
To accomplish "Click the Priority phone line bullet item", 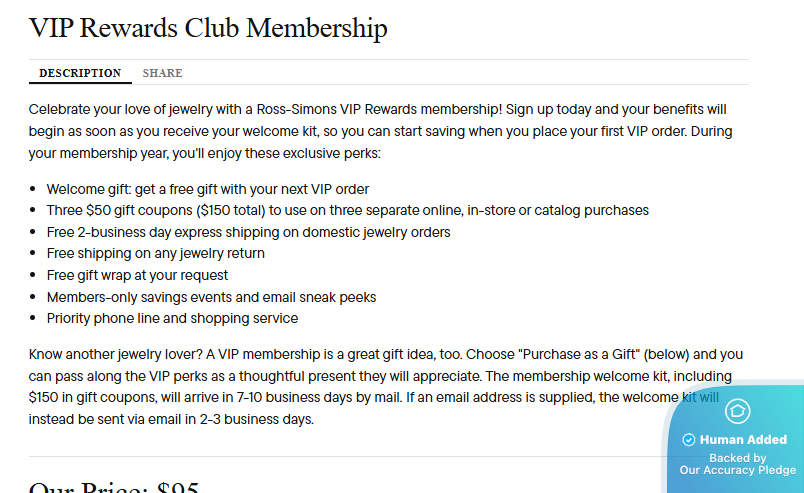I will [172, 319].
